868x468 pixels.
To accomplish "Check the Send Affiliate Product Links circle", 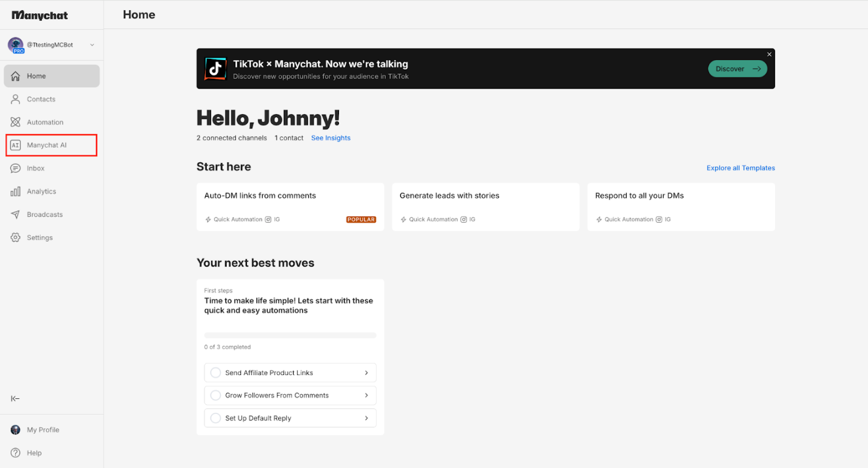I will coord(215,373).
